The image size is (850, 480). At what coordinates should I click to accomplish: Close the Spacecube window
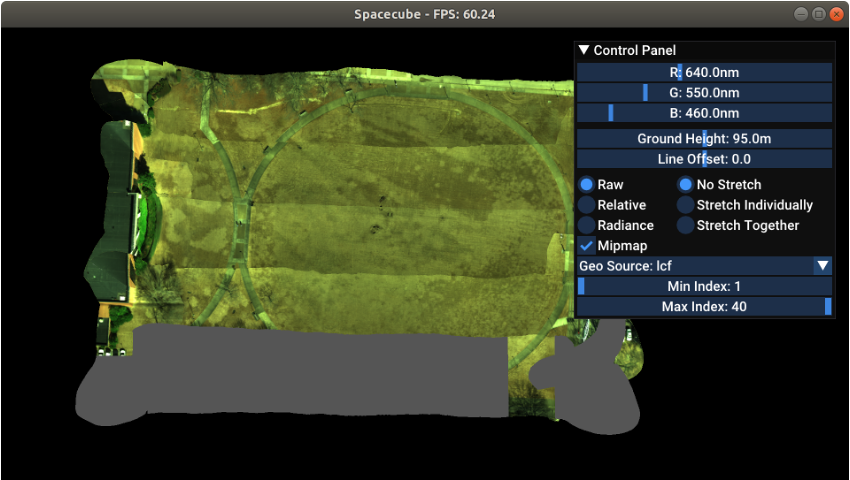837,14
